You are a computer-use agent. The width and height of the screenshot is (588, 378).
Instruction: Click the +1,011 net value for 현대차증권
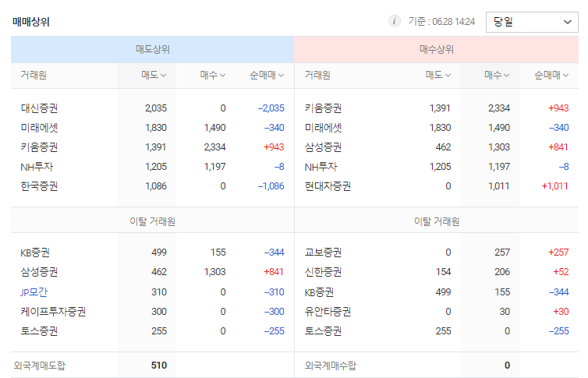coord(555,186)
